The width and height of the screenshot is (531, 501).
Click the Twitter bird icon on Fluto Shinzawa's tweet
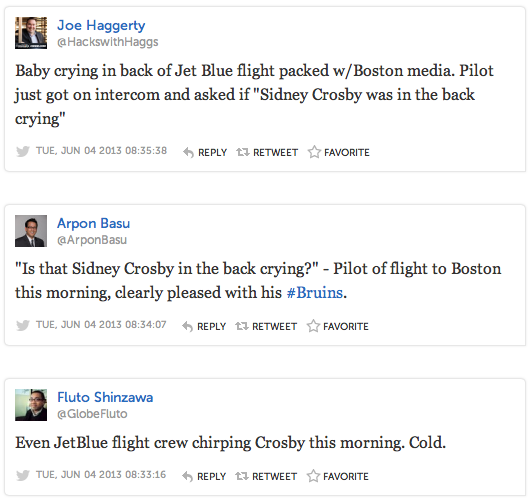pos(23,475)
